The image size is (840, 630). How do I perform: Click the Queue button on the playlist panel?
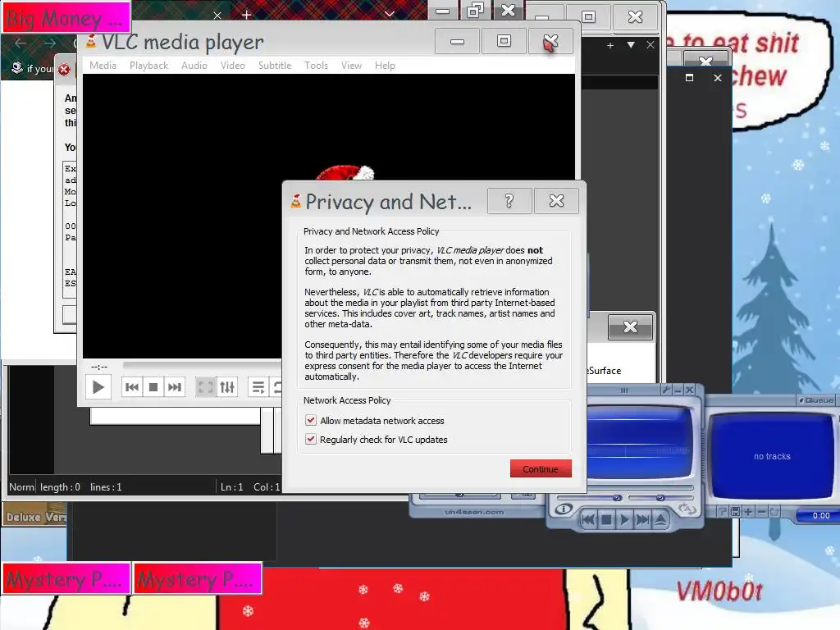[x=816, y=400]
